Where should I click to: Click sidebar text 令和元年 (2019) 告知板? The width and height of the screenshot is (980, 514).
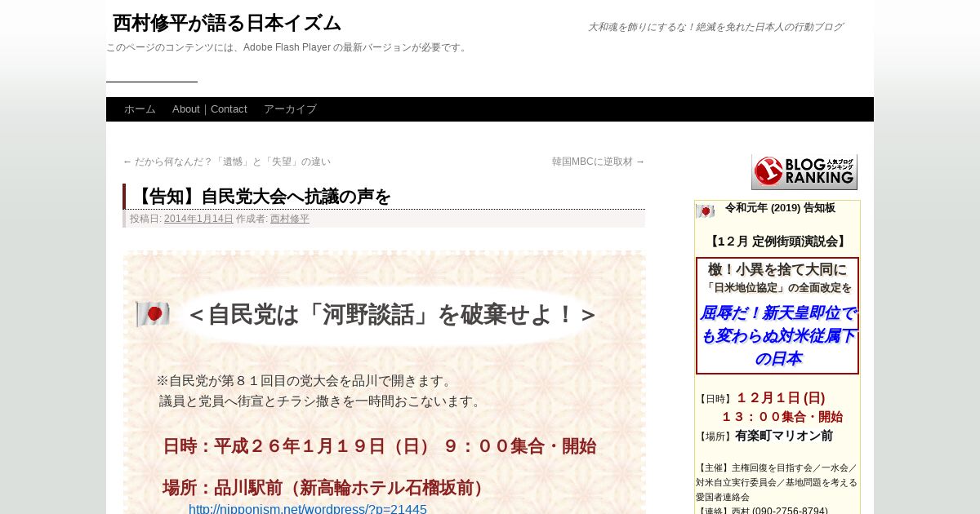click(x=780, y=208)
